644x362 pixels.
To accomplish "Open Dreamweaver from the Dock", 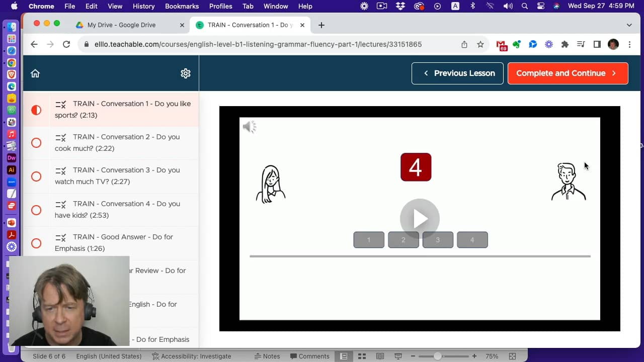I will [x=12, y=158].
